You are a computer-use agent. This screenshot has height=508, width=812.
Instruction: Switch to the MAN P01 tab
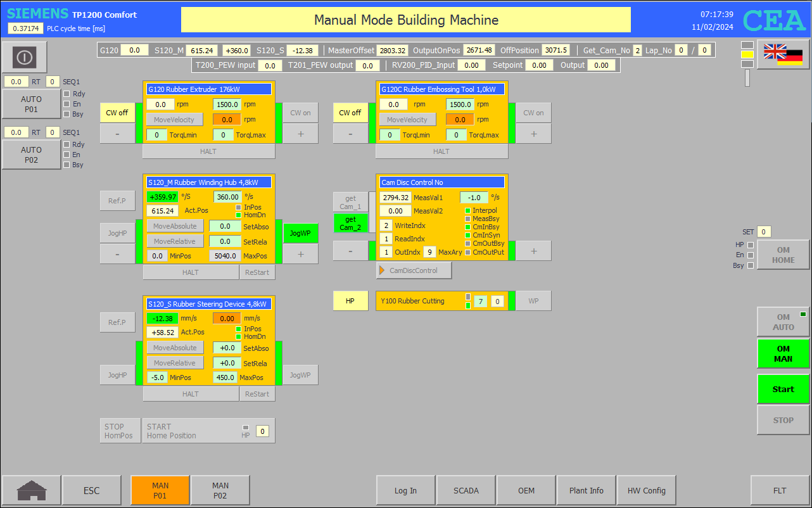160,490
